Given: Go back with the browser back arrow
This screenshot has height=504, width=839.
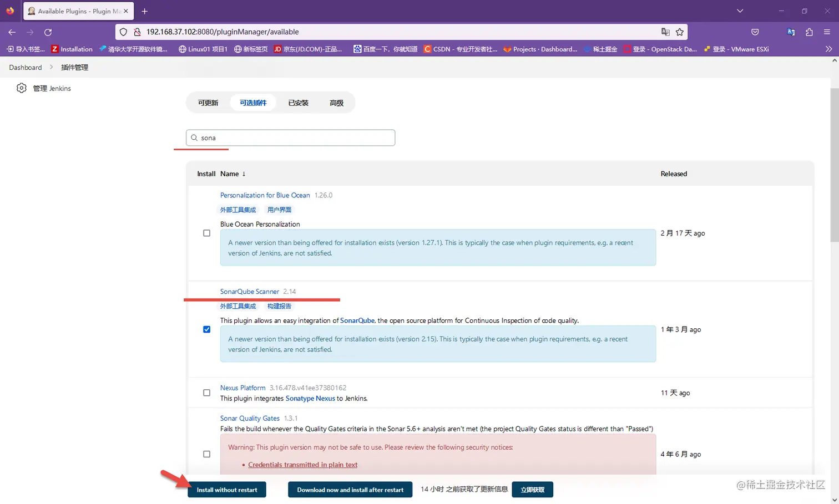Looking at the screenshot, I should (12, 32).
